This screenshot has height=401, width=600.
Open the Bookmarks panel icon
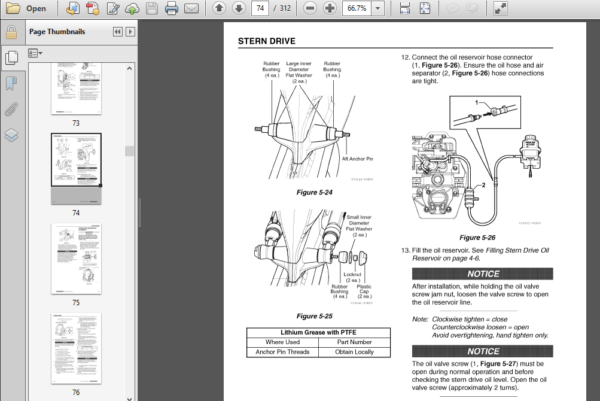click(11, 83)
